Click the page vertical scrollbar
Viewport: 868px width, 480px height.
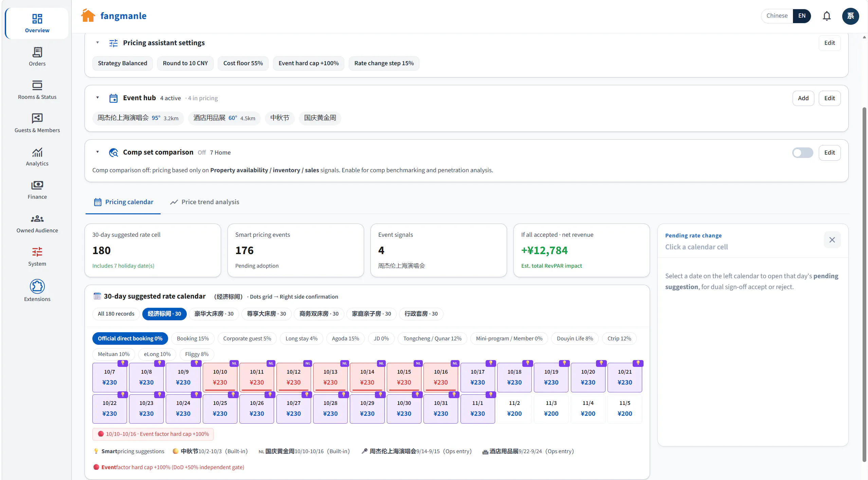[864, 284]
